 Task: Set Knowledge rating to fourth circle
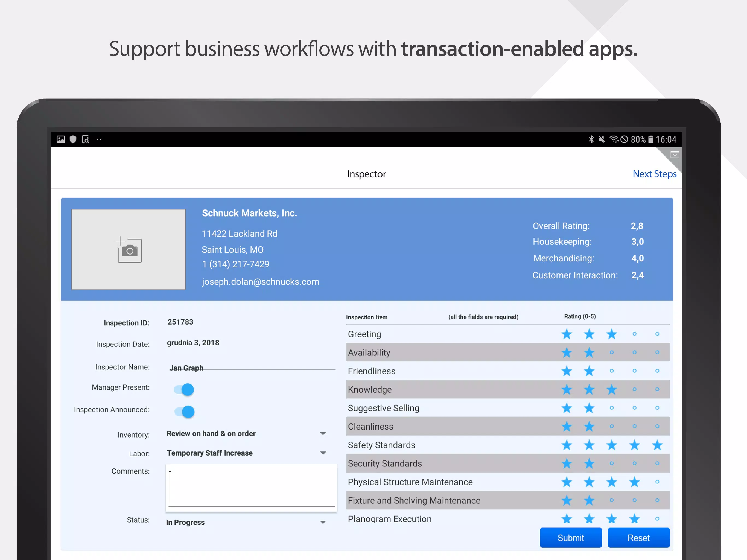[x=634, y=389]
